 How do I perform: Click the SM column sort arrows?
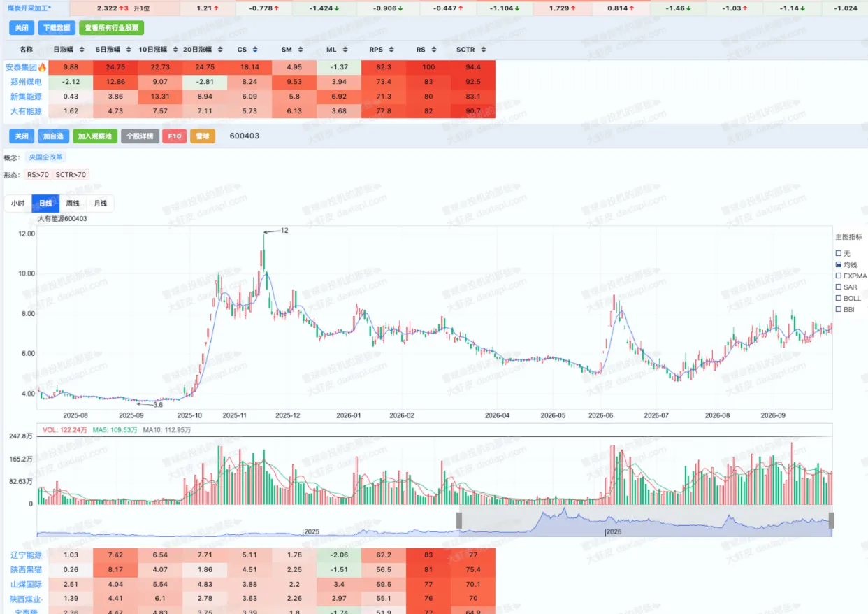tap(301, 50)
